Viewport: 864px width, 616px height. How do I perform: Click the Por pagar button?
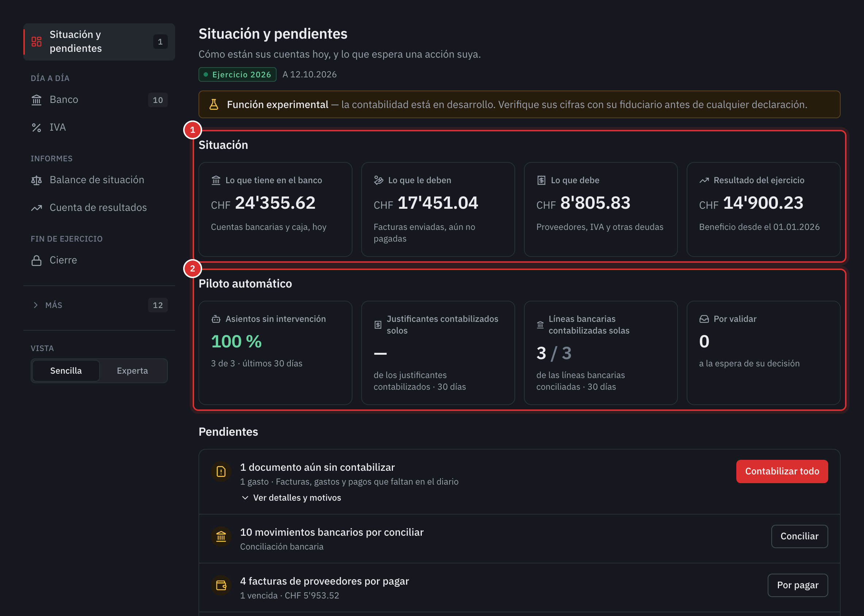[x=798, y=585]
